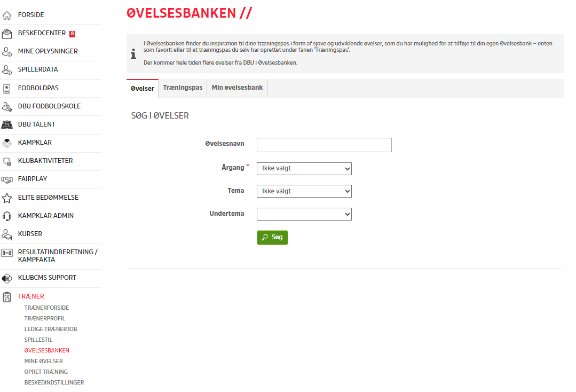Click the handshake icon beside Fairplay
Viewport: 576px width, 392px height.
click(7, 179)
